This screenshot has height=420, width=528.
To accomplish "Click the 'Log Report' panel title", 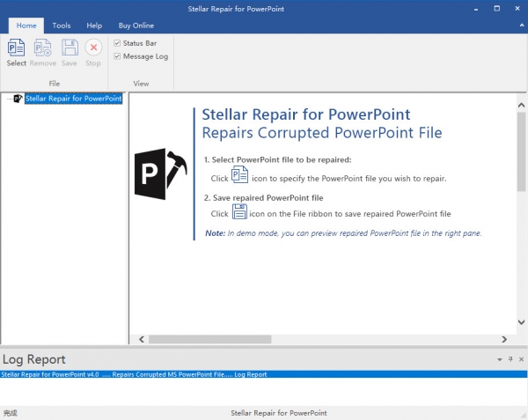I will (x=34, y=359).
